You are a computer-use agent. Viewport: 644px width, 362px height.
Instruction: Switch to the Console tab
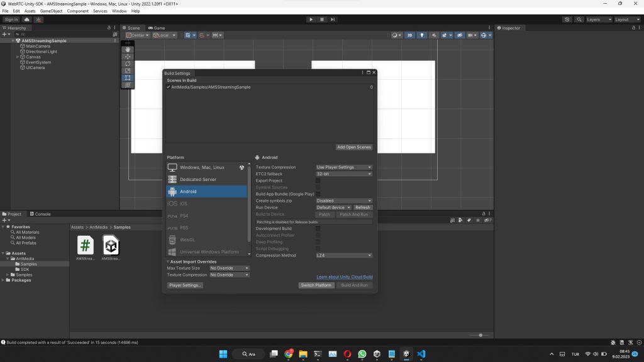tap(40, 214)
